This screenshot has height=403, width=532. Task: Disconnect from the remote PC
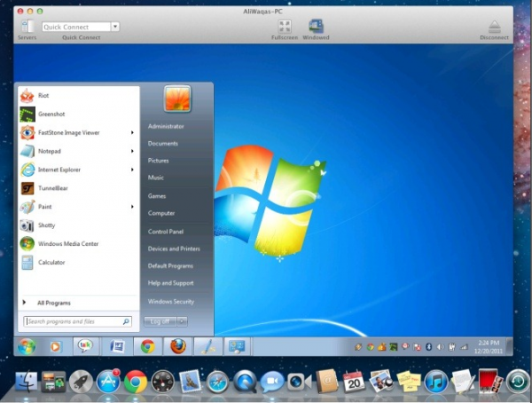[494, 27]
